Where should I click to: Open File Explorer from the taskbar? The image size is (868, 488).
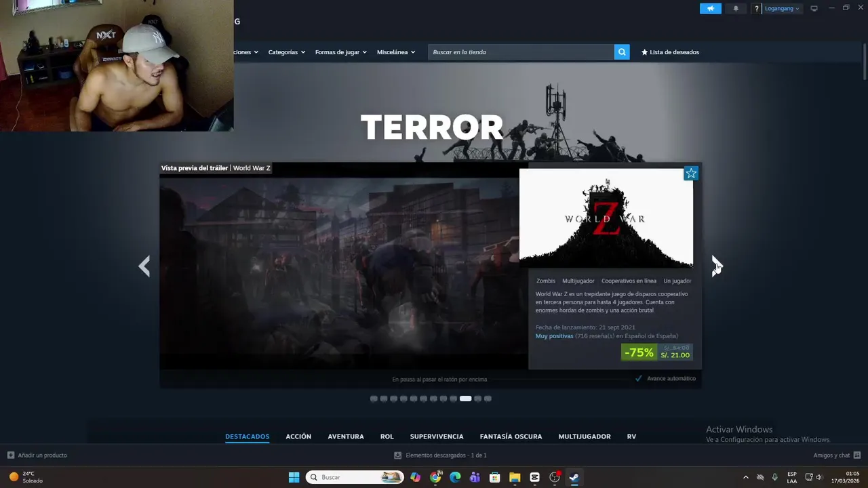pos(515,477)
